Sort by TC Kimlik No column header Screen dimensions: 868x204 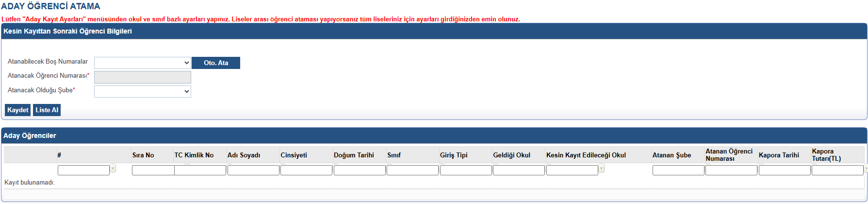[194, 155]
